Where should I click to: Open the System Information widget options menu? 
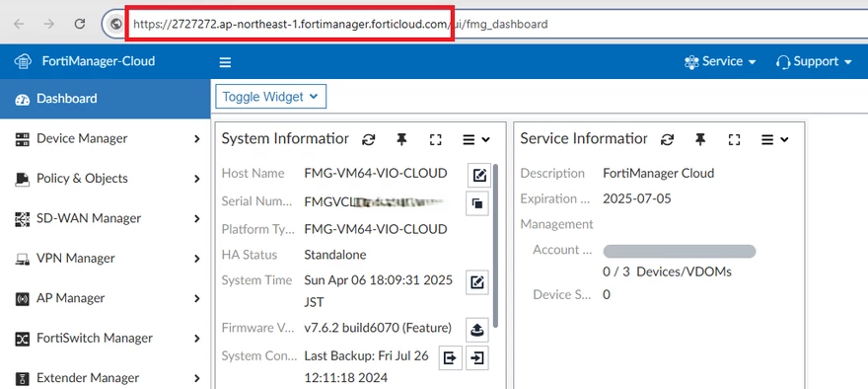(x=476, y=139)
